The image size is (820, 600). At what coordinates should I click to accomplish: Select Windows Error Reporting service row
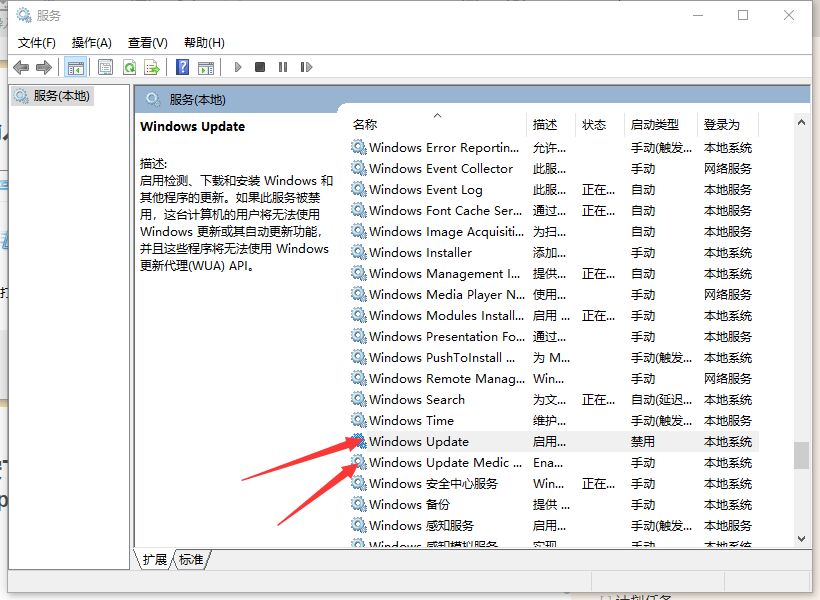(553, 148)
